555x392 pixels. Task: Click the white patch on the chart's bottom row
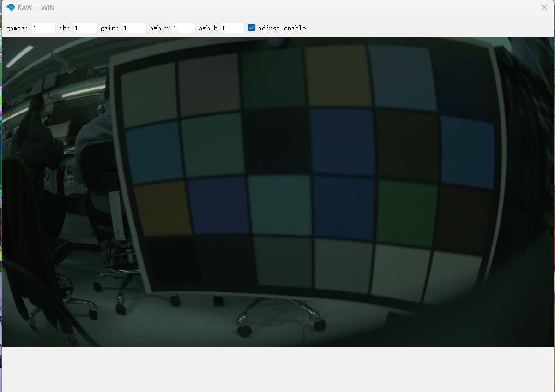[400, 269]
